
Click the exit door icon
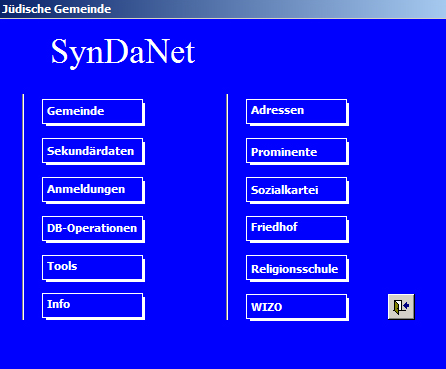tap(401, 306)
